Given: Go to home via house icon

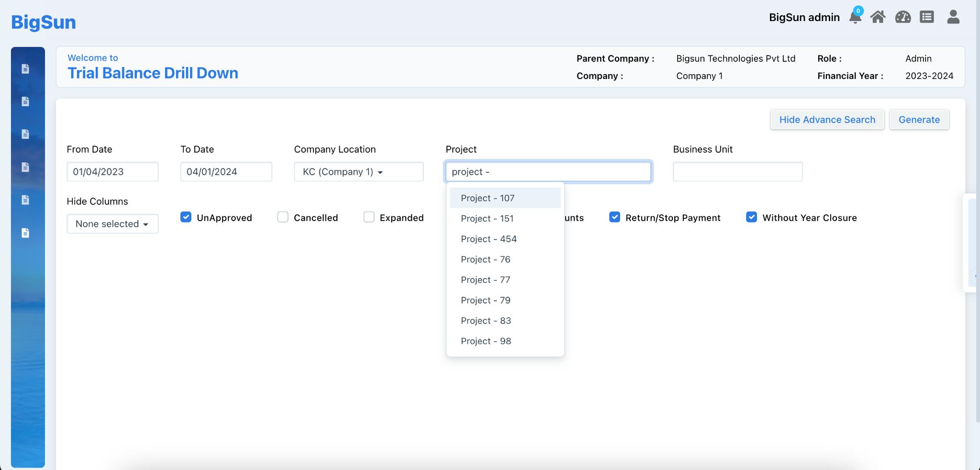Looking at the screenshot, I should (878, 17).
